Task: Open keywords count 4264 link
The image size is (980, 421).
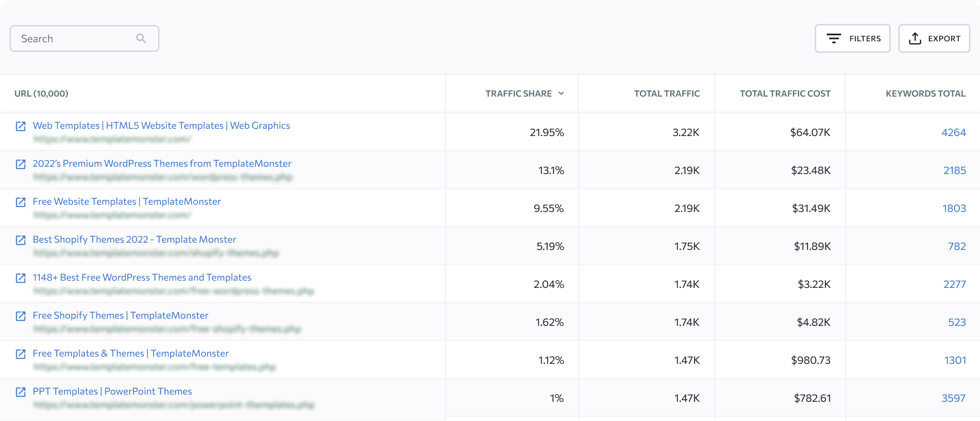Action: click(954, 132)
